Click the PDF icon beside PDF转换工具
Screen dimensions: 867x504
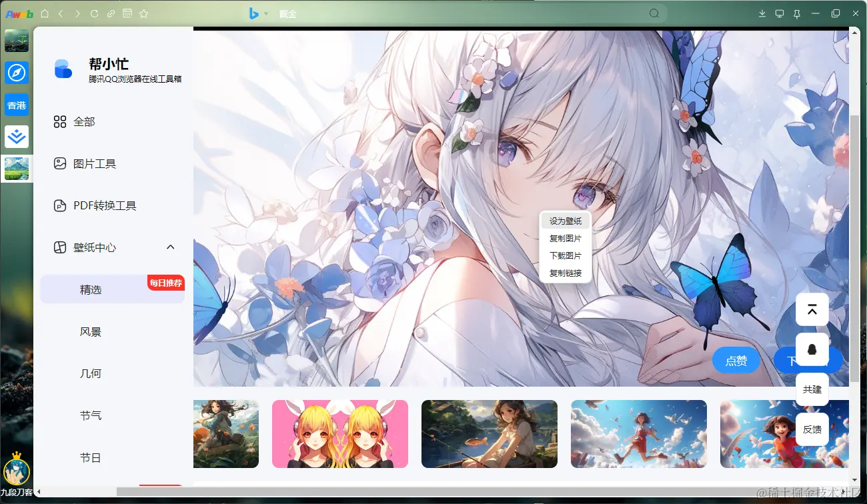[x=60, y=206]
